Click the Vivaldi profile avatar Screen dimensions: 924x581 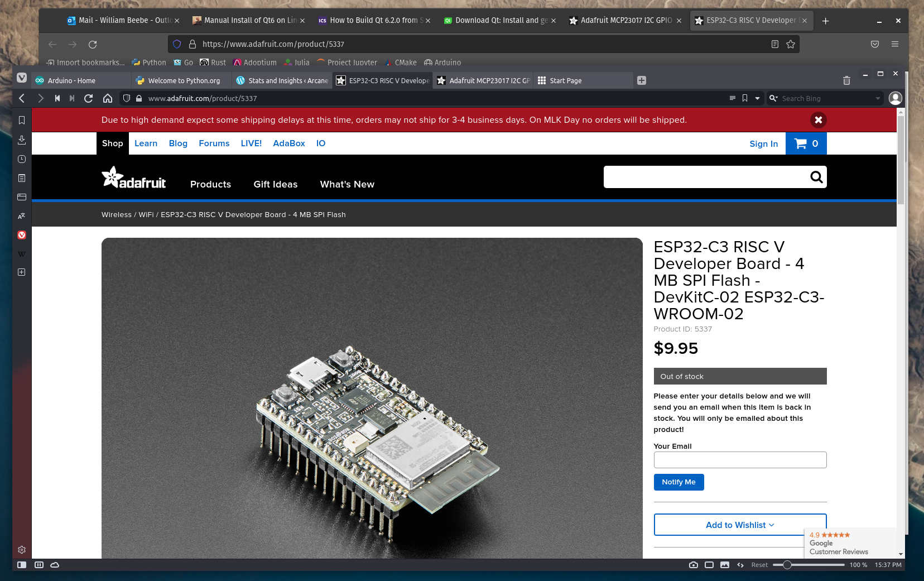pyautogui.click(x=896, y=98)
